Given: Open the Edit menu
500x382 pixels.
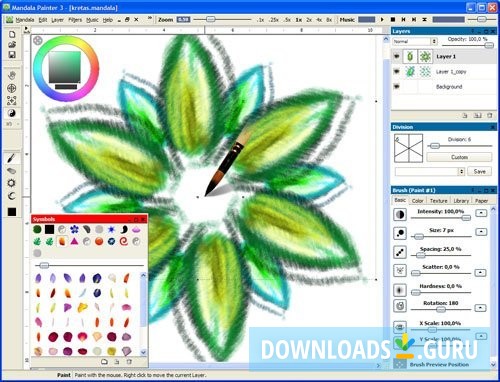Looking at the screenshot, I should (x=43, y=20).
